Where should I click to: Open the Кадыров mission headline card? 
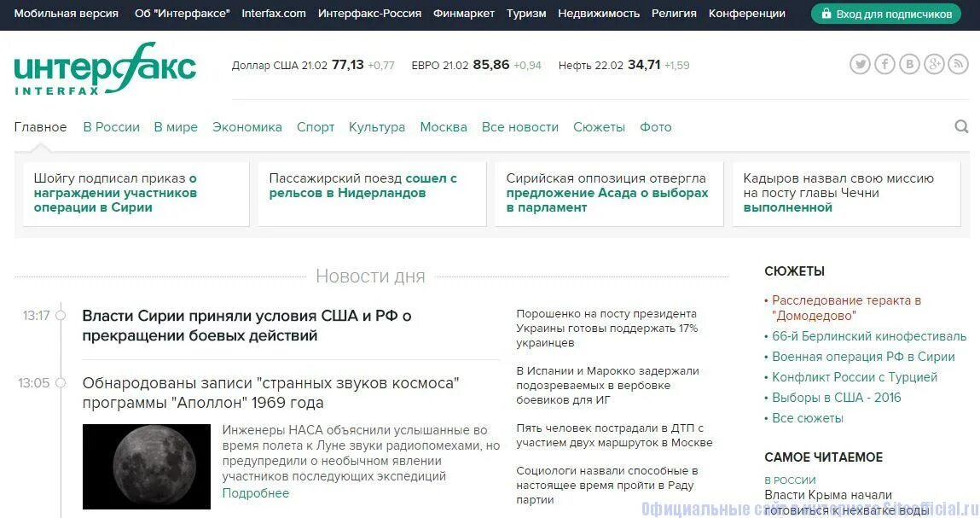click(846, 194)
